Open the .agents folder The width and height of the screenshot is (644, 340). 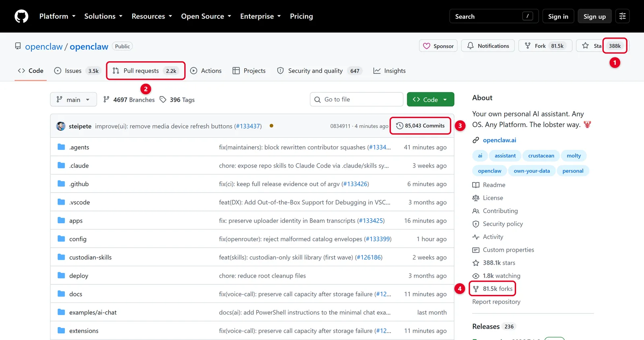pyautogui.click(x=79, y=147)
